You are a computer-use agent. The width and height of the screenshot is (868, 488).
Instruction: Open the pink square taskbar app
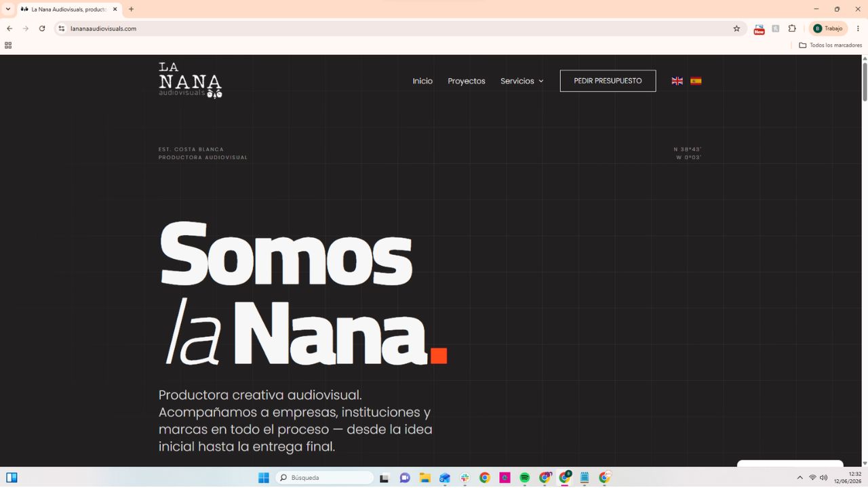click(x=505, y=478)
